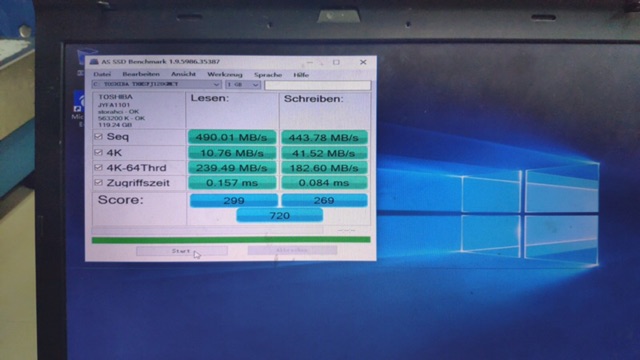Click the read access time 0.157 ms
This screenshot has width=640, height=360.
pyautogui.click(x=232, y=183)
